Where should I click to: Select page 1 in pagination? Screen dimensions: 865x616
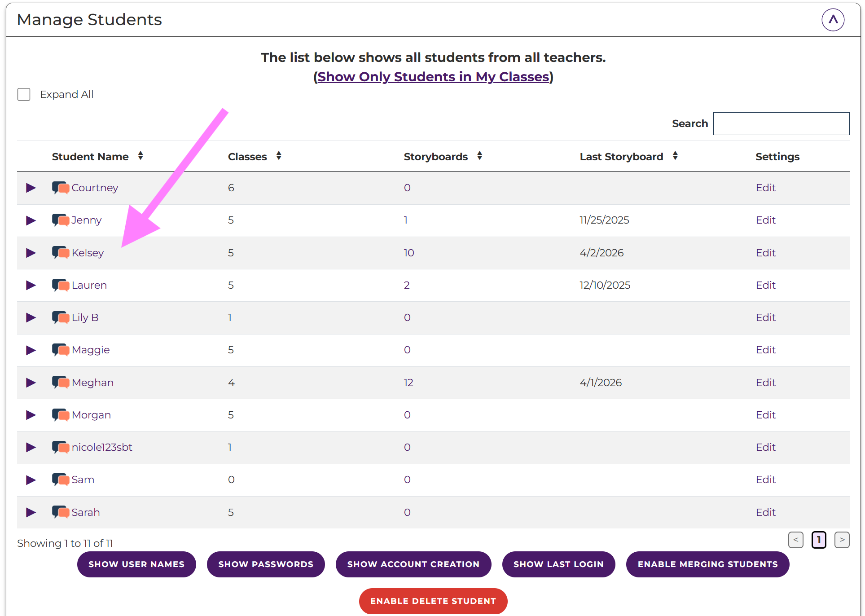[x=818, y=540]
